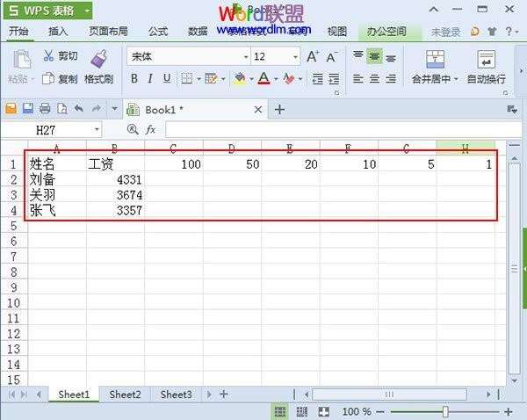This screenshot has height=420, width=527.
Task: Expand the font size dropdown showing 12
Action: (x=294, y=56)
